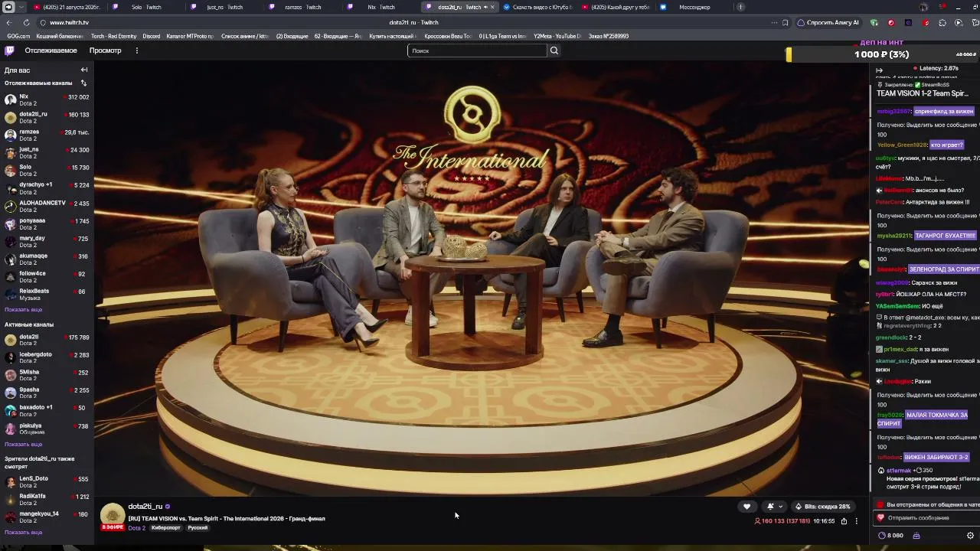Open just_ns channel in sidebar

47,152
